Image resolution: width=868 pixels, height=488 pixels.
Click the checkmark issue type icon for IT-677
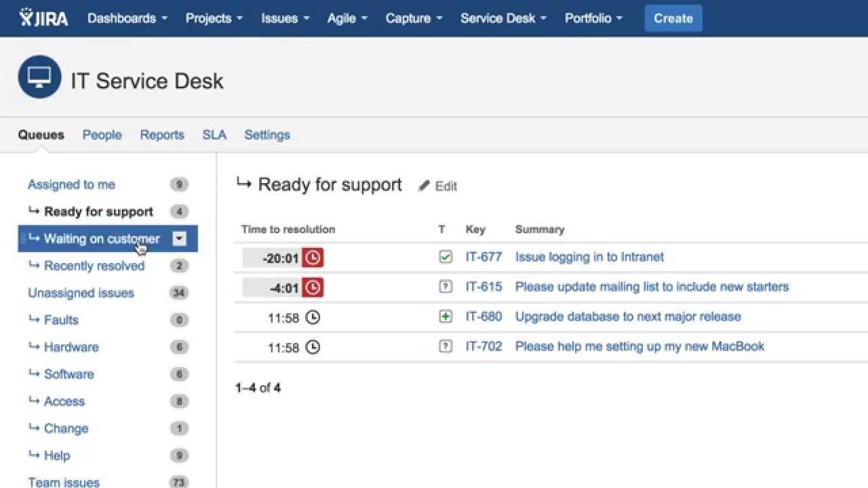pyautogui.click(x=446, y=257)
